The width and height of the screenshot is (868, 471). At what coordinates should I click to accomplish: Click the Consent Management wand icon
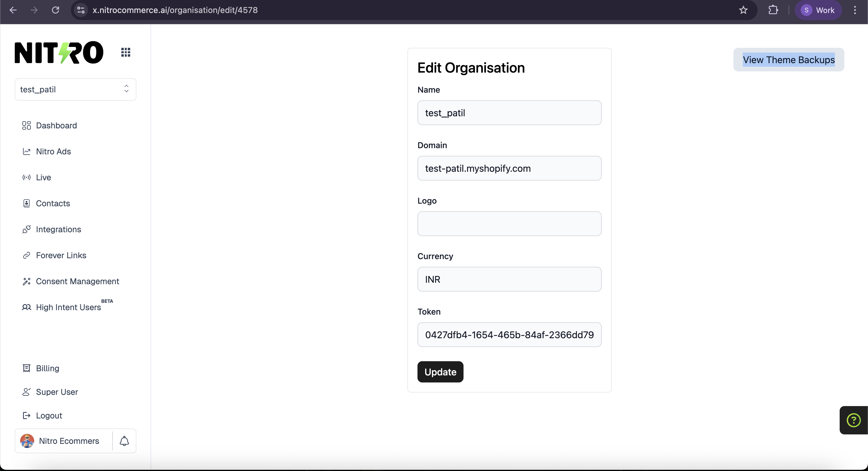coord(27,281)
